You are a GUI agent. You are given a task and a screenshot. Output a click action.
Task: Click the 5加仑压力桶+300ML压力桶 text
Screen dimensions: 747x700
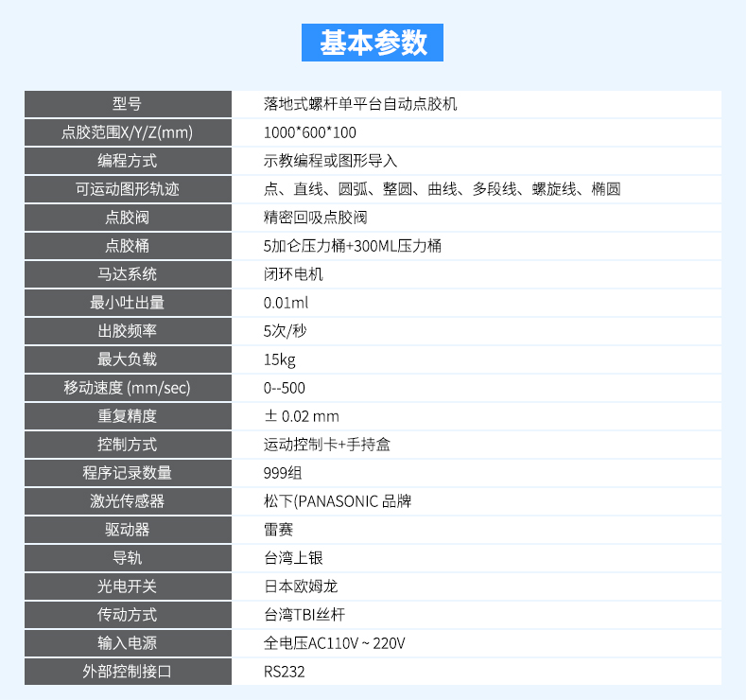pyautogui.click(x=353, y=246)
